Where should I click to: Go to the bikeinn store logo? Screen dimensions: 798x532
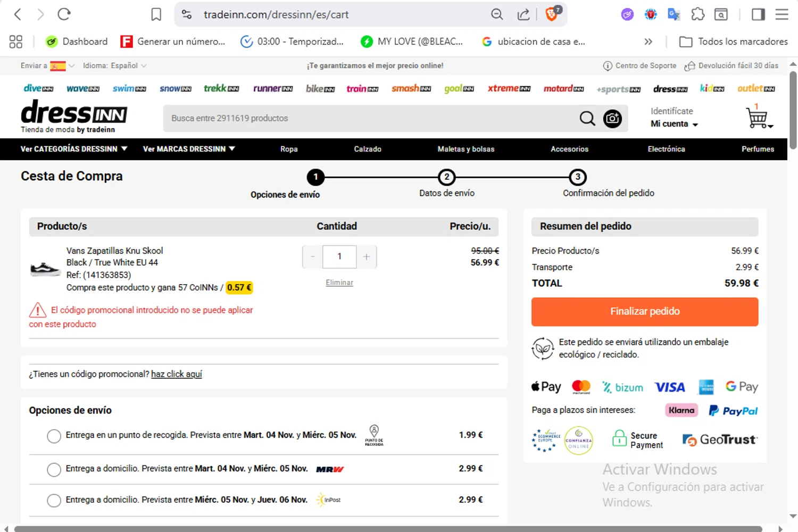point(320,88)
